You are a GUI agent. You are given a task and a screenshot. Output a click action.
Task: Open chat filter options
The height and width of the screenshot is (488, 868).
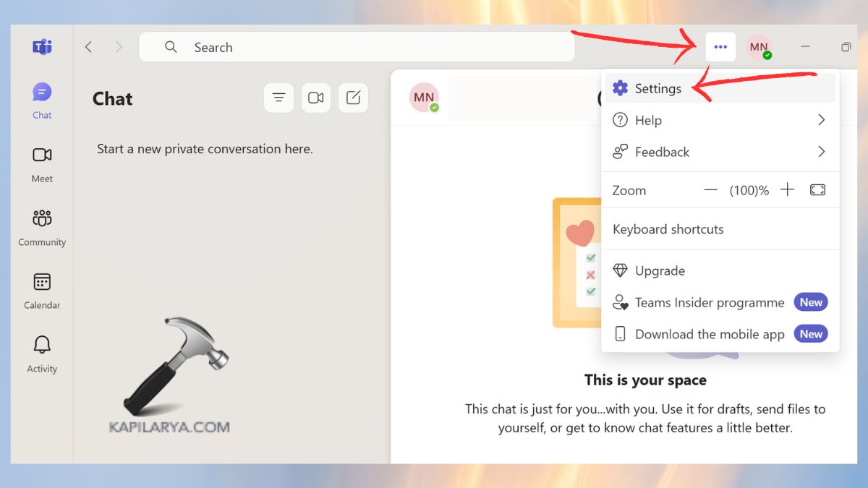point(279,98)
